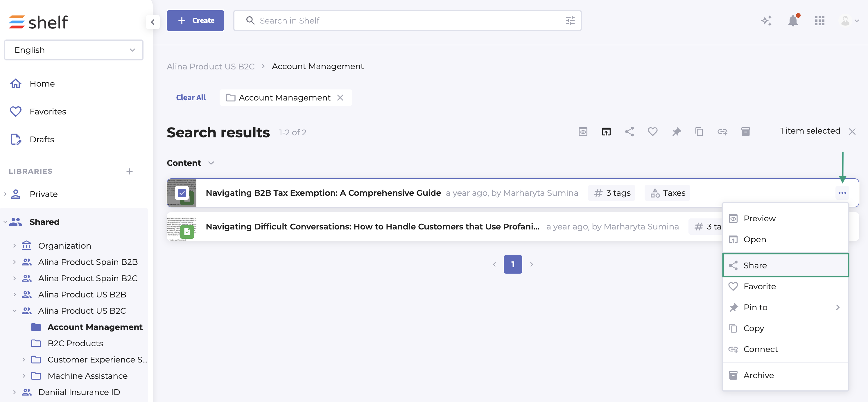868x402 pixels.
Task: Clear the current item selection
Action: [x=852, y=132]
